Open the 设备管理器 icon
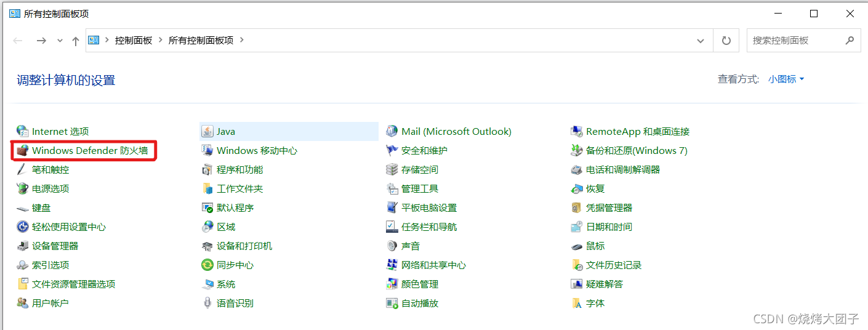Image resolution: width=868 pixels, height=330 pixels. (x=23, y=246)
